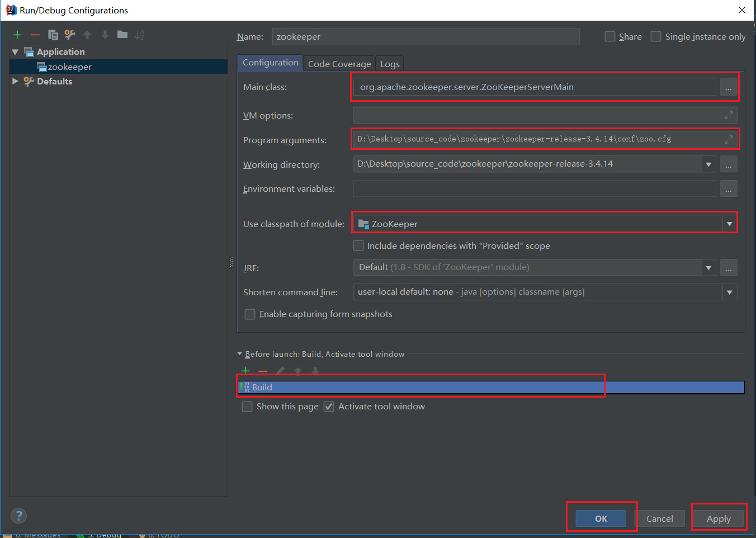Click the Apply button
Screen dimensions: 756x538
pos(719,518)
